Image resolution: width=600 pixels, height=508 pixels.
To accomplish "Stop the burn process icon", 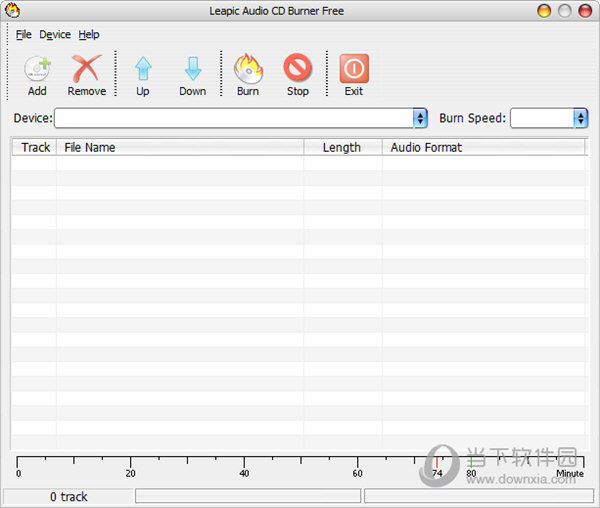I will point(298,68).
